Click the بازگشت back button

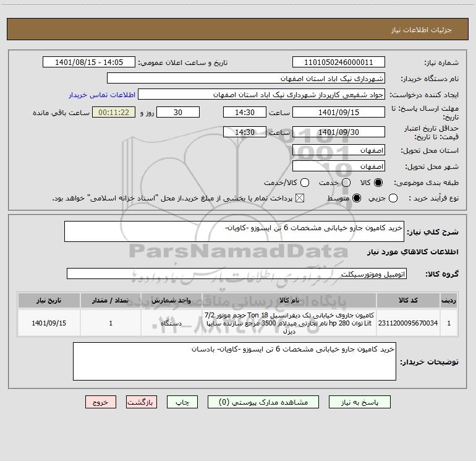[x=142, y=402]
